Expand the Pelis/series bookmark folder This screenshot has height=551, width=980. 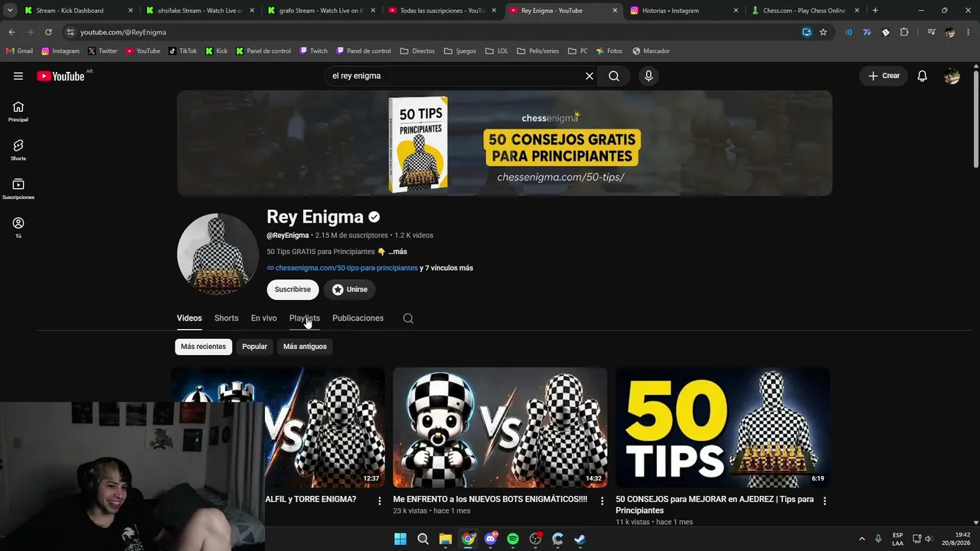point(538,51)
